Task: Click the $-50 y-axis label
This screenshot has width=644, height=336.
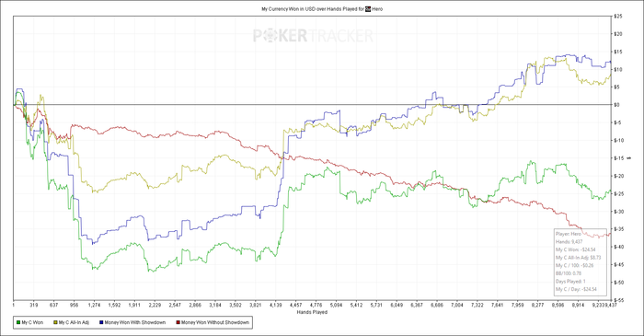Action: (618, 283)
